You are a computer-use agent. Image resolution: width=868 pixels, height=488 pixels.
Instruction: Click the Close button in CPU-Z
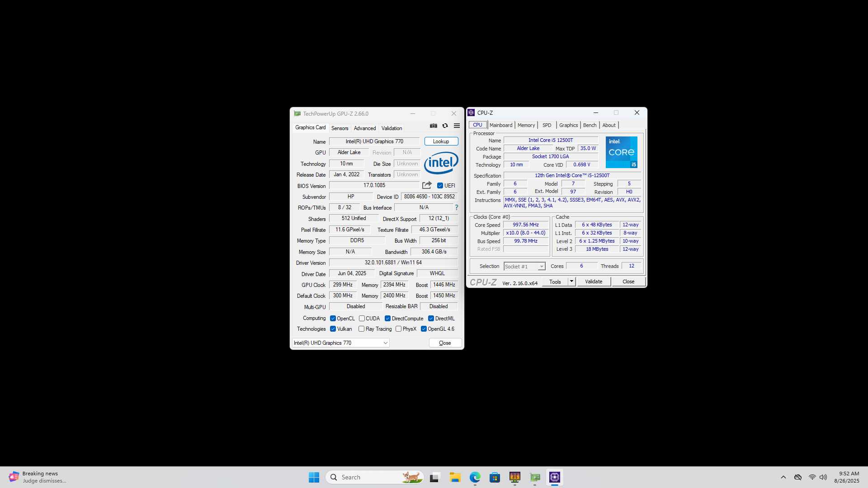(x=628, y=282)
